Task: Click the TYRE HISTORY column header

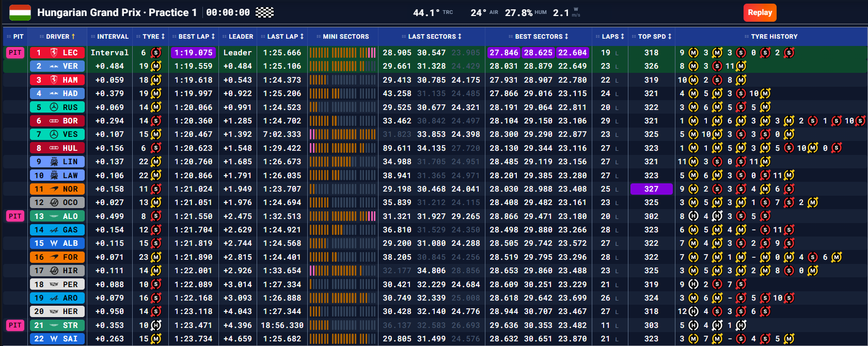Action: (771, 37)
